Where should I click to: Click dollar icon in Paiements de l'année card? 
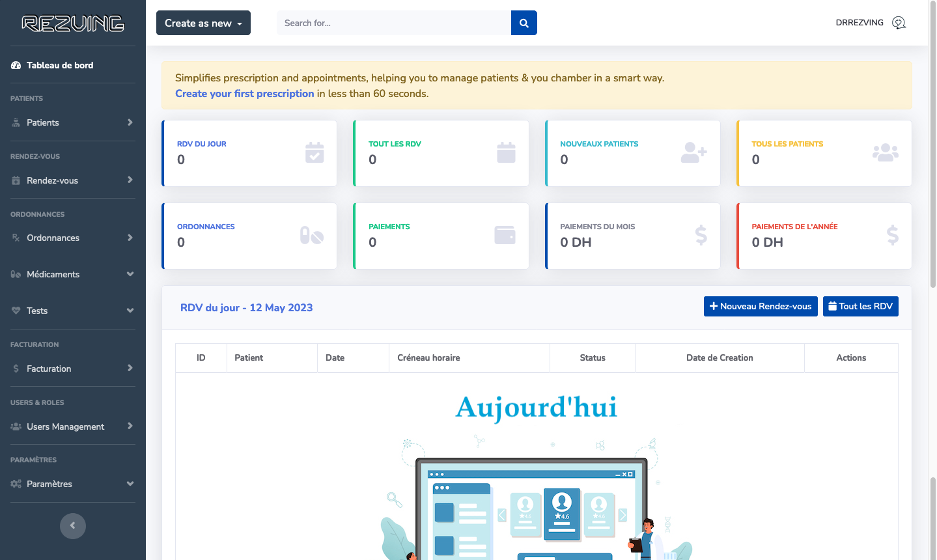(x=893, y=235)
